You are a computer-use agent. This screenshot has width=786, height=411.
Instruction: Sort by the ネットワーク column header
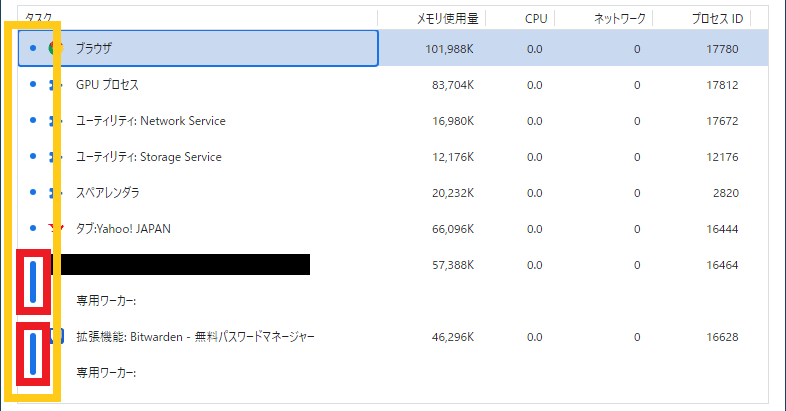(x=620, y=19)
